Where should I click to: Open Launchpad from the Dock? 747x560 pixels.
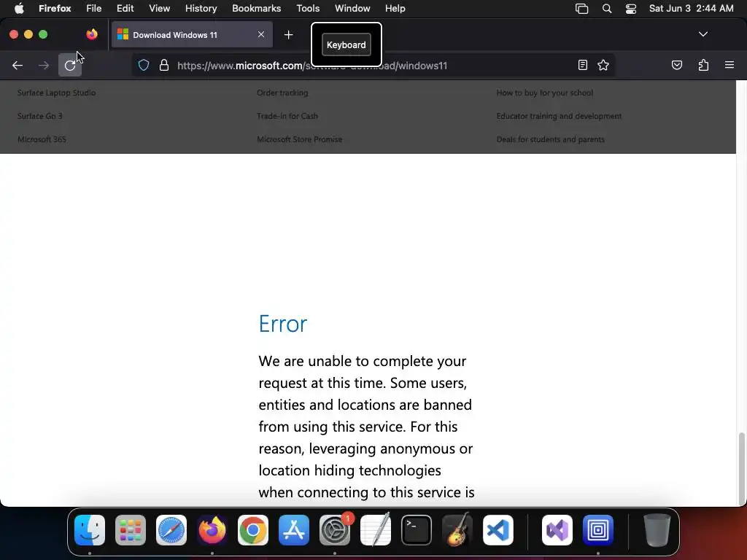click(131, 530)
